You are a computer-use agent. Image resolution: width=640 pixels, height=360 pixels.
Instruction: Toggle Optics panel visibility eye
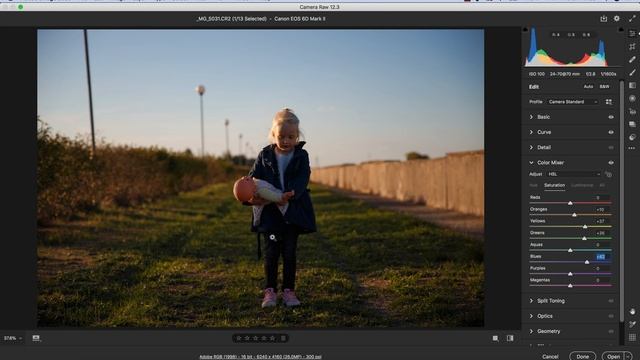(611, 316)
